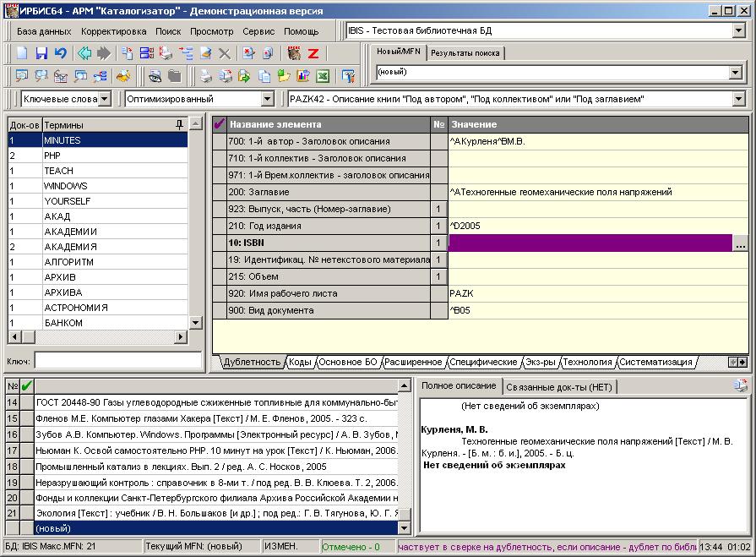756x557 pixels.
Task: Switch to the Результаты поиска tab
Action: (465, 52)
